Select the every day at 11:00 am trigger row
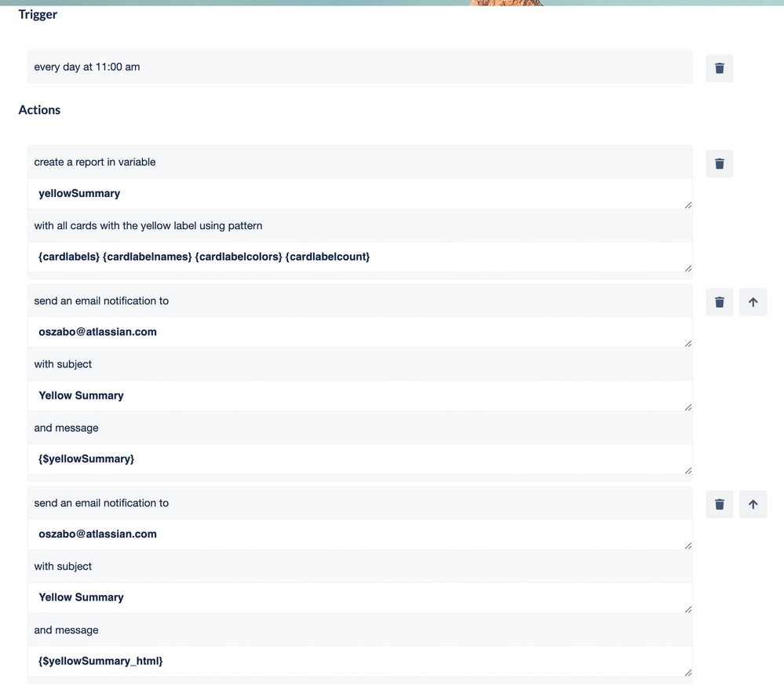This screenshot has height=693, width=784. click(359, 67)
